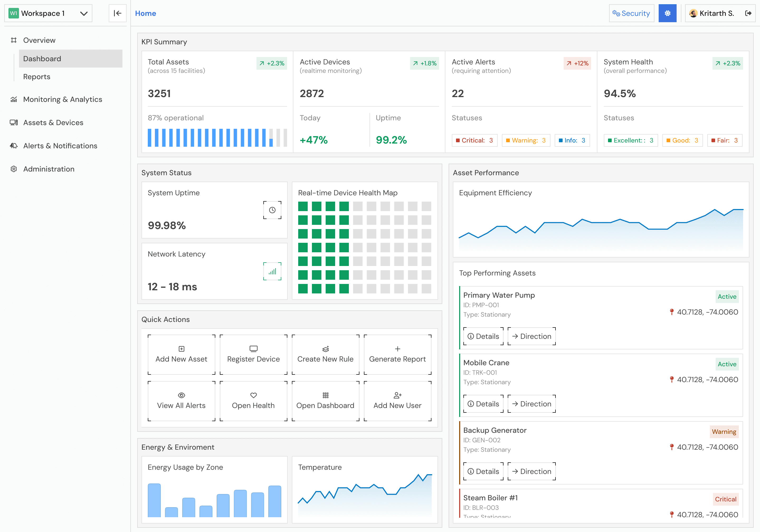Click the clock icon in System Uptime
Image resolution: width=760 pixels, height=532 pixels.
point(272,210)
